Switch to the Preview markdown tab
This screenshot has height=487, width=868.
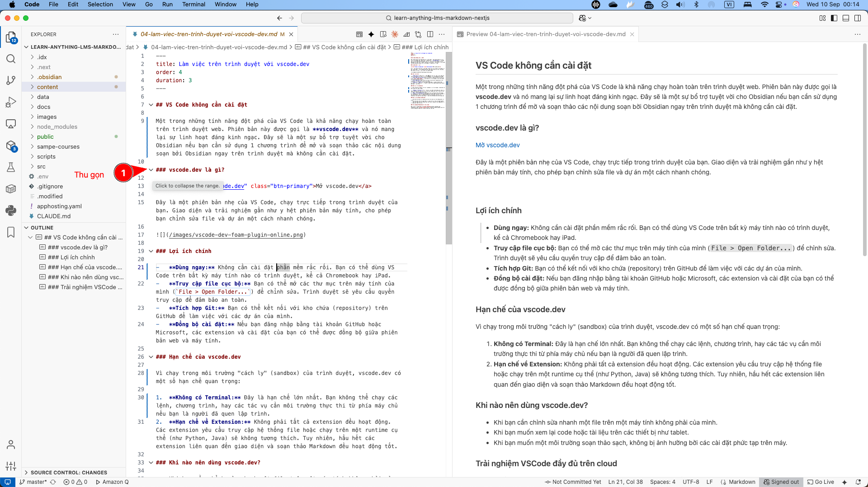coord(545,34)
